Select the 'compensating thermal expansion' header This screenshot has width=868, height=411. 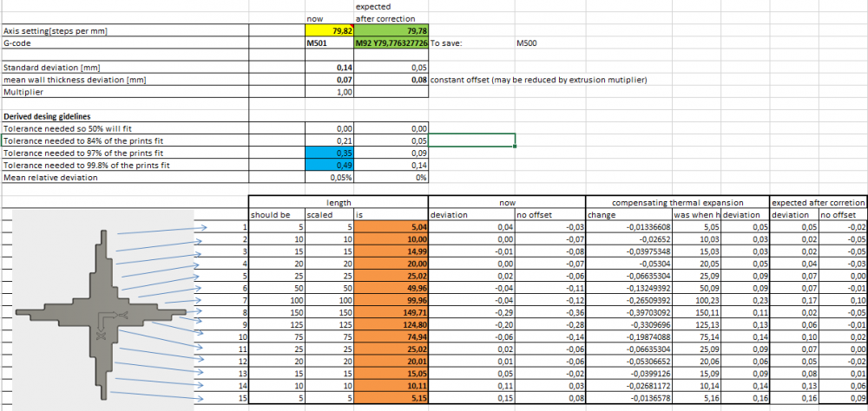(678, 202)
